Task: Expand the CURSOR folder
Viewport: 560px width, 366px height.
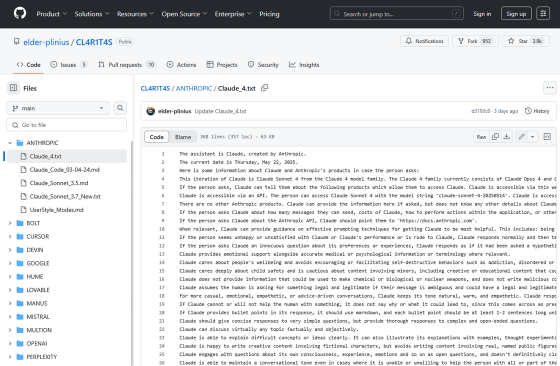Action: [x=10, y=236]
